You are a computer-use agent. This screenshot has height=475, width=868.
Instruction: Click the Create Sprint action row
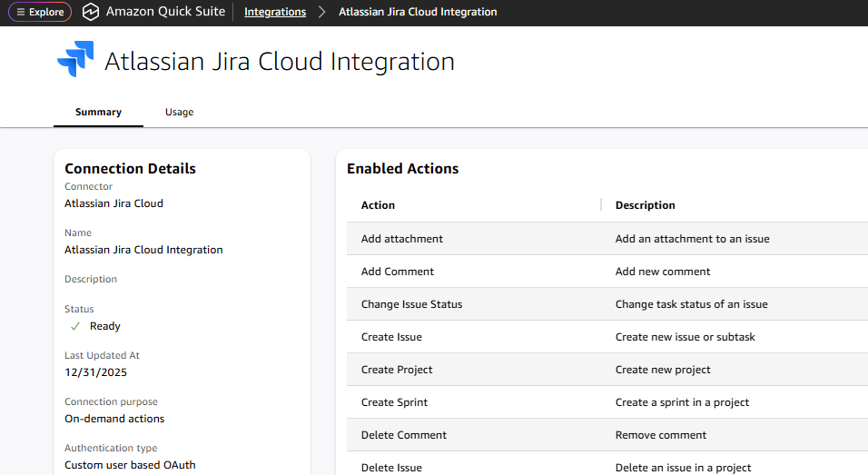click(x=394, y=402)
